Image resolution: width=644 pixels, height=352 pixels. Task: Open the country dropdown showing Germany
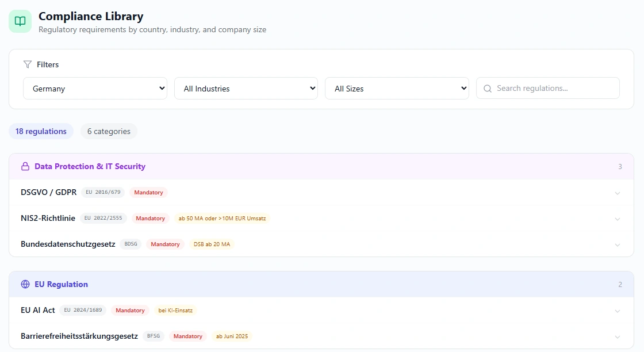95,88
